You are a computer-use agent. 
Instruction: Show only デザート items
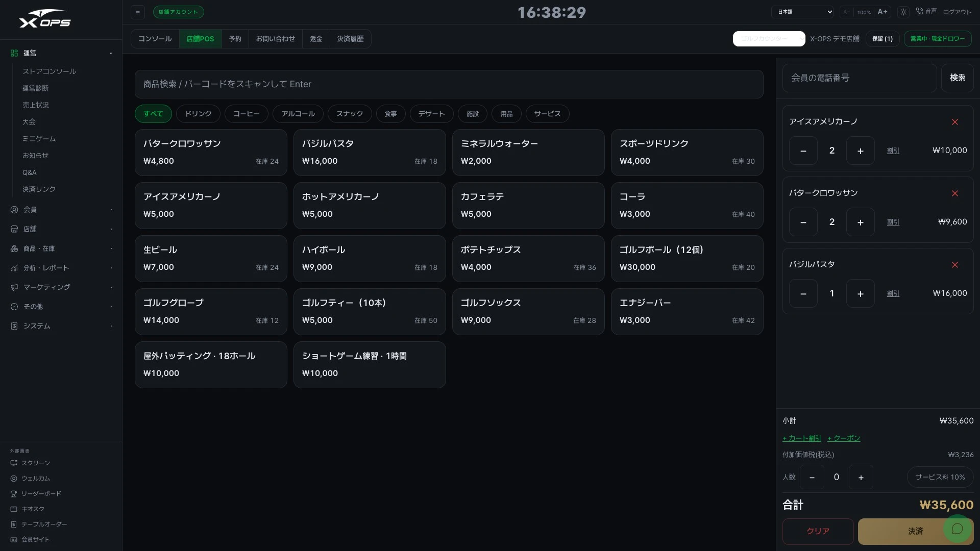point(431,114)
